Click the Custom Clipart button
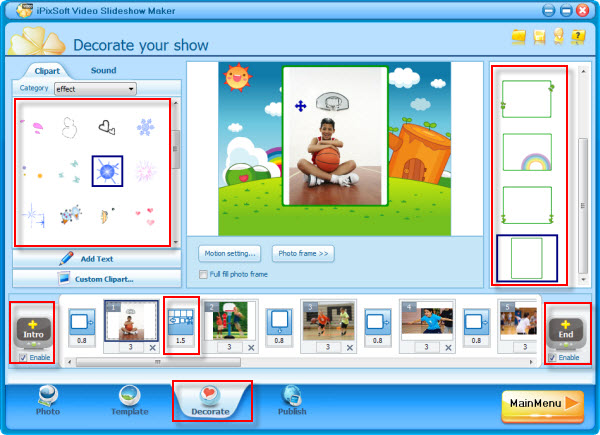The image size is (600, 435). (x=97, y=279)
